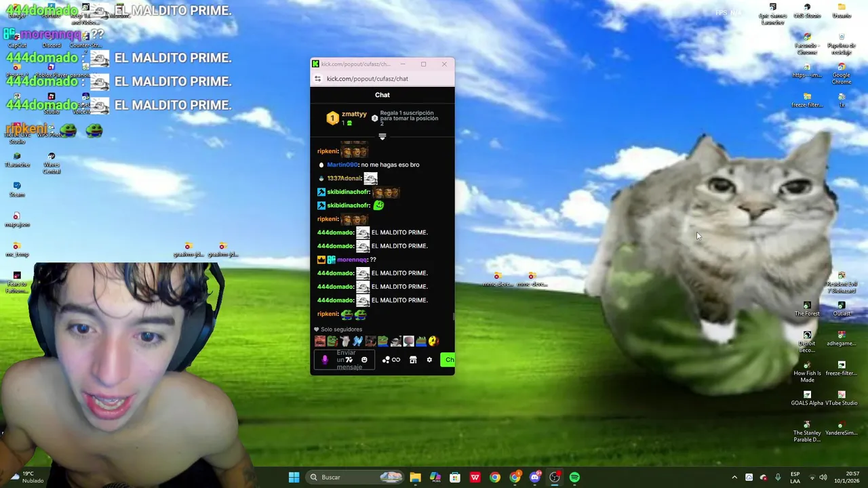Click zmattyy top gifter entry
Viewport: 868px width, 488px height.
coord(347,118)
